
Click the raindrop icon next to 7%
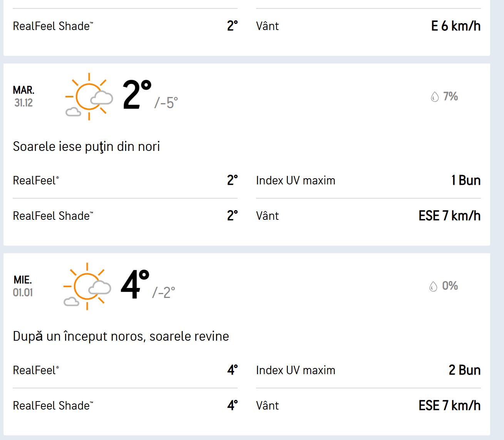click(435, 97)
